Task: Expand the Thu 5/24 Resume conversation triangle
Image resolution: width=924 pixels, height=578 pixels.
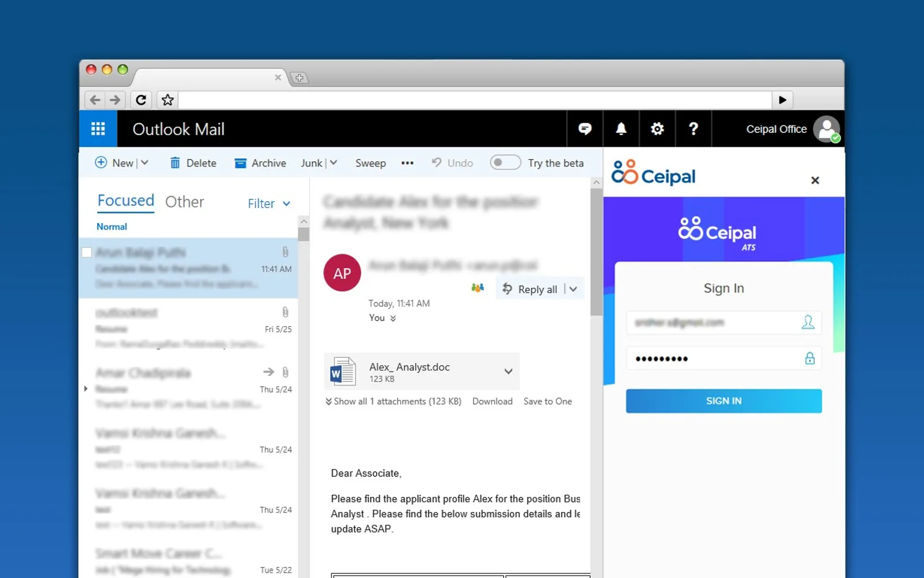Action: click(86, 388)
